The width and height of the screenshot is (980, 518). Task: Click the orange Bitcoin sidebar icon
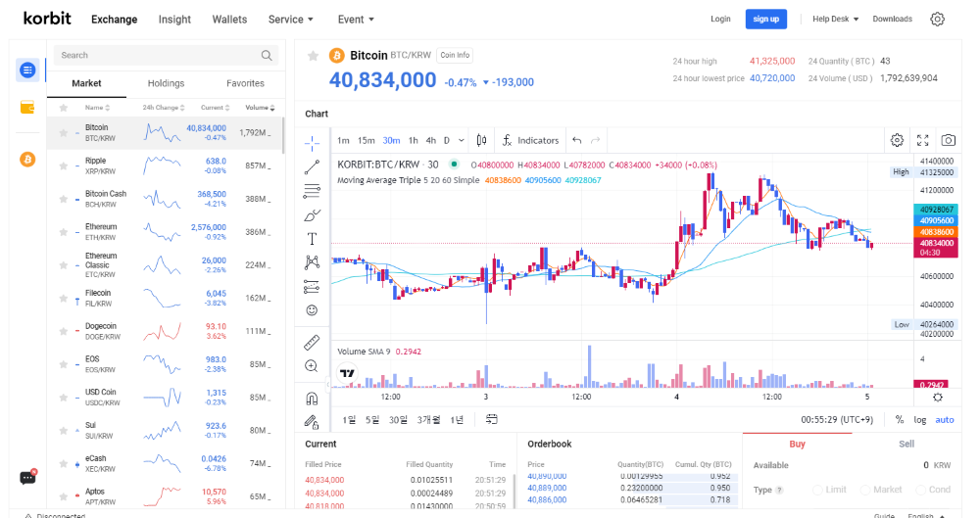pos(27,160)
